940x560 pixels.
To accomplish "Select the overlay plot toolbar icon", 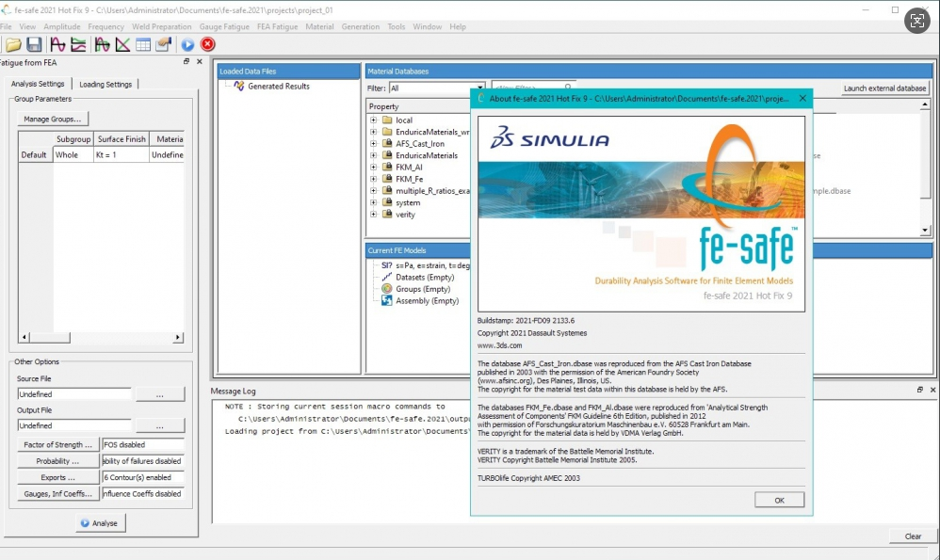I will (x=102, y=44).
